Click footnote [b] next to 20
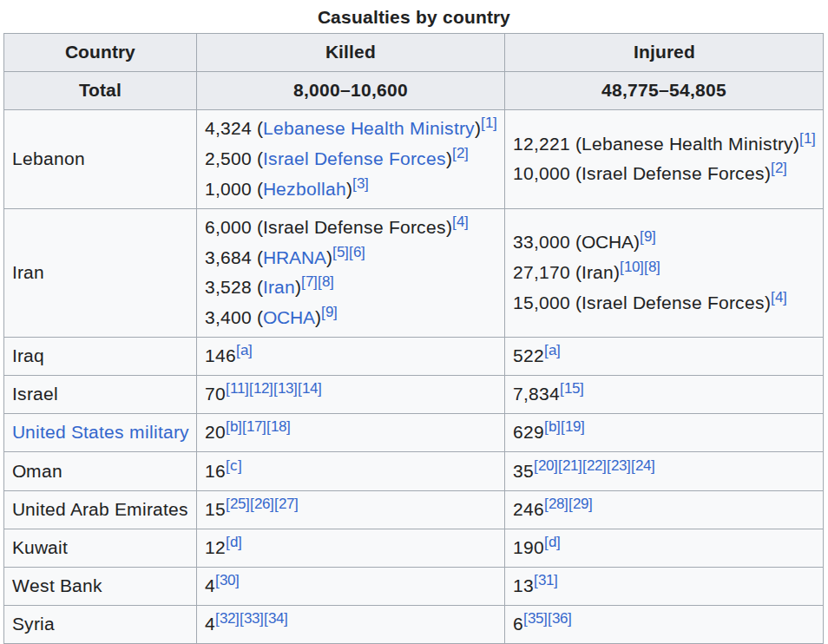 [234, 427]
